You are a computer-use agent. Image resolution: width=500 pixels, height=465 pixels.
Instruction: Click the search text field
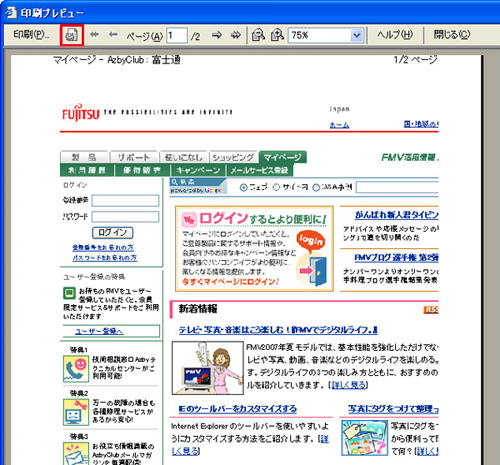(x=397, y=188)
